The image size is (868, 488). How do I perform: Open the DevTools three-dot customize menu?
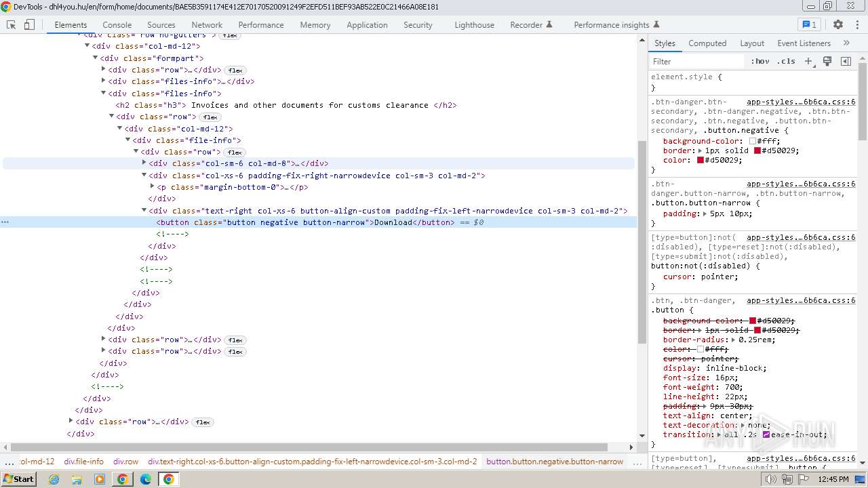pyautogui.click(x=856, y=24)
